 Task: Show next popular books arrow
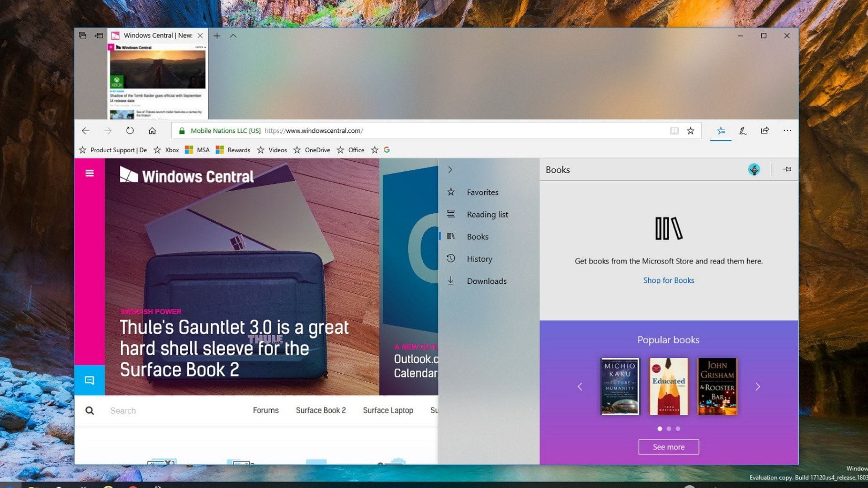point(758,387)
